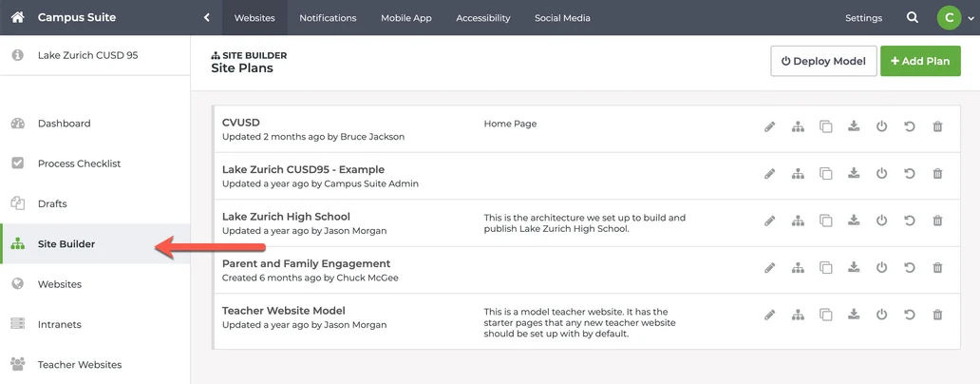Image resolution: width=980 pixels, height=384 pixels.
Task: Click power icon for Lake Zurich CUSD95 - Example
Action: (881, 174)
